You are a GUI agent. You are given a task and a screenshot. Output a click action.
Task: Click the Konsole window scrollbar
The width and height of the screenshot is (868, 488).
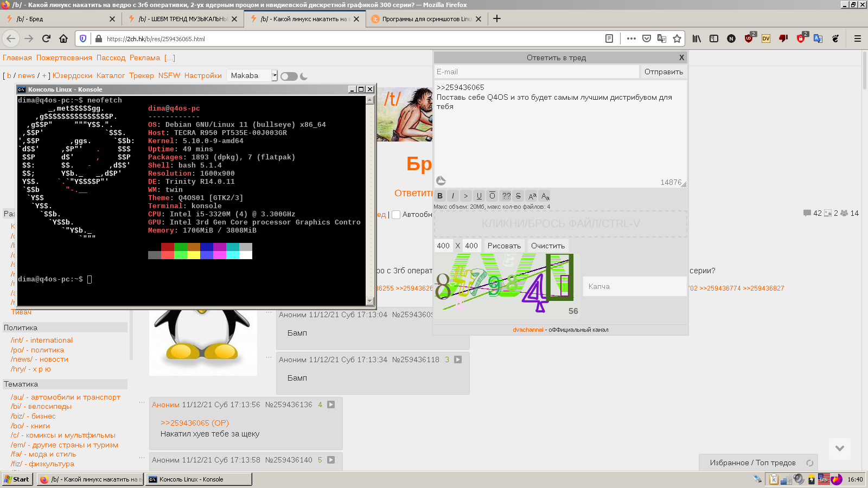point(371,201)
